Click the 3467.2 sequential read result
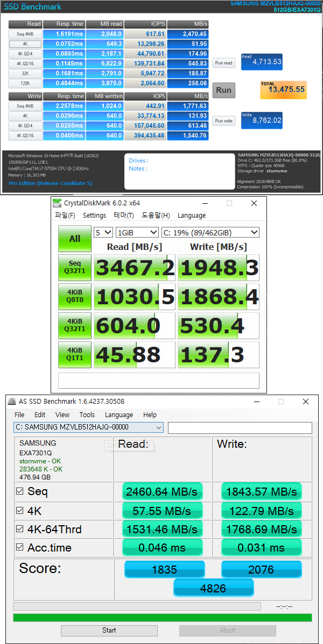 (135, 268)
